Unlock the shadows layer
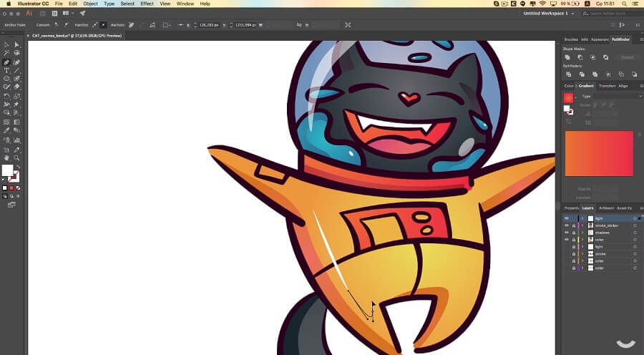The height and width of the screenshot is (355, 644). point(574,233)
